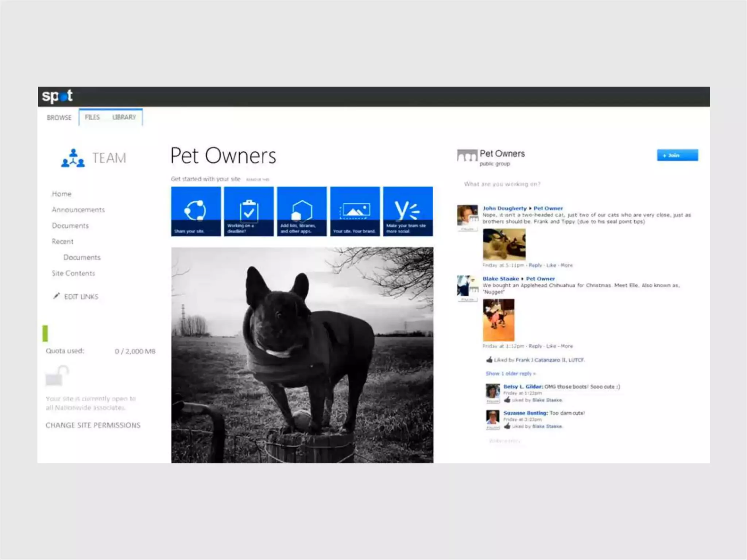Open Site Contents navigation link
The image size is (747, 560).
click(x=73, y=273)
